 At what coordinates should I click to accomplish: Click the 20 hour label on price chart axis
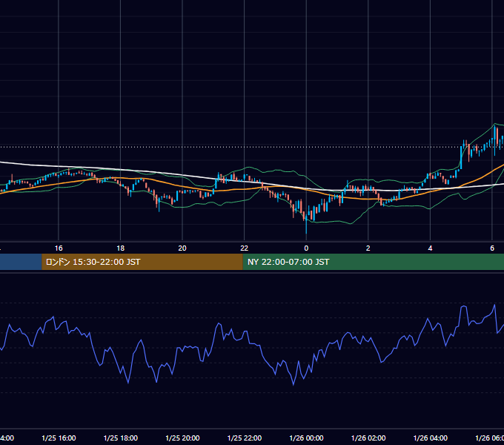coord(182,248)
